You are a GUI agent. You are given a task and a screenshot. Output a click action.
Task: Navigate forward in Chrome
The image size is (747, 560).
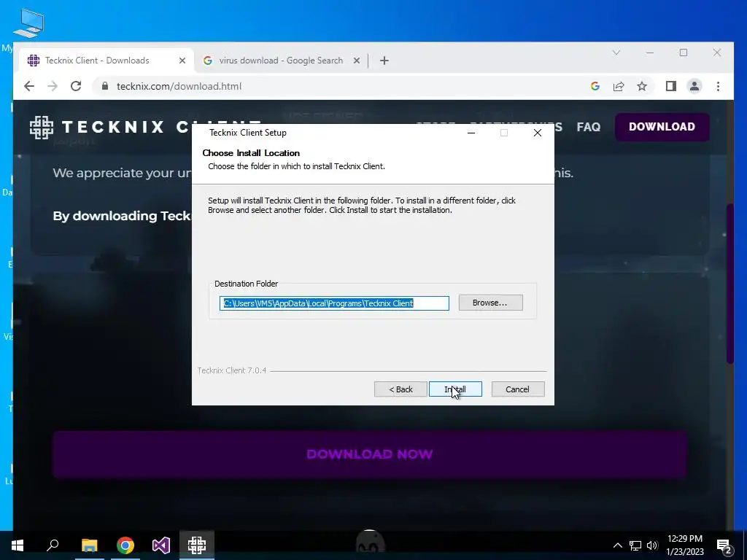tap(53, 86)
